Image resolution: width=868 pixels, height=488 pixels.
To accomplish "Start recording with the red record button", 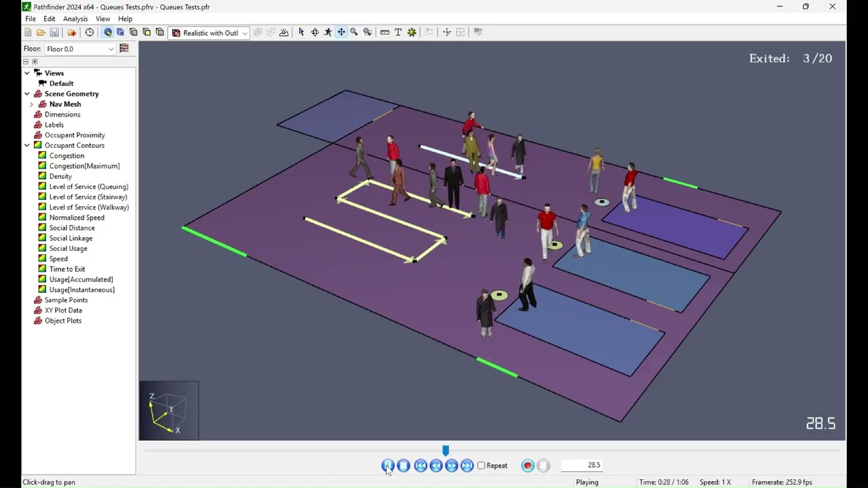I will click(x=528, y=466).
